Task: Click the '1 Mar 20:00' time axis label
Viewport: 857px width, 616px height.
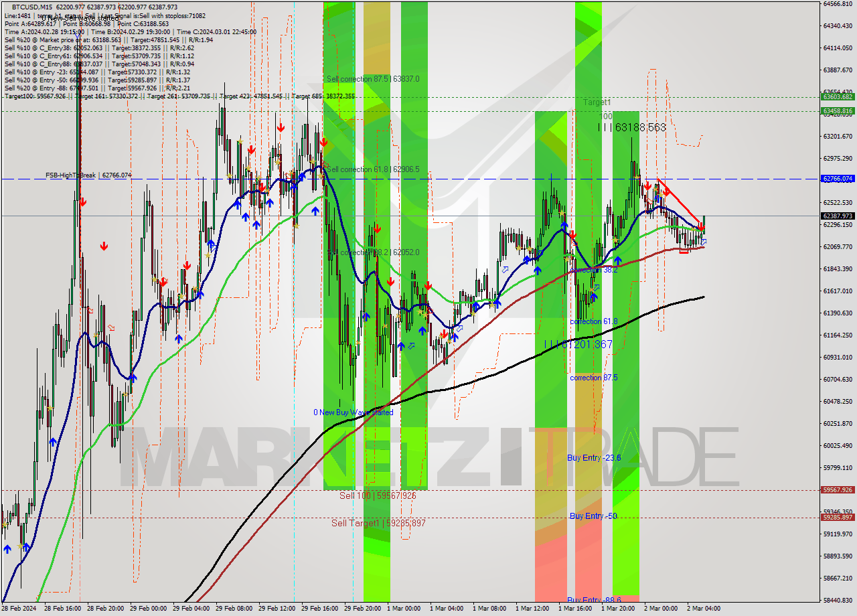Action: coord(619,609)
